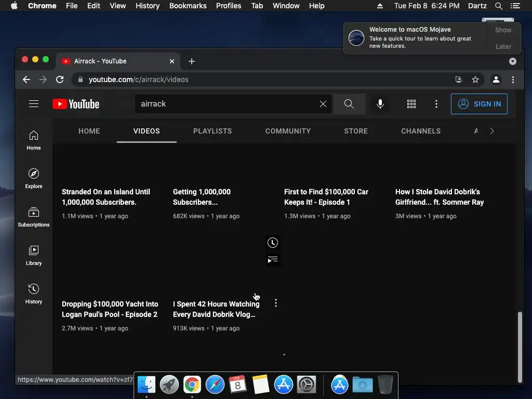
Task: Open 'First to Find $100,000 Car' video
Action: pyautogui.click(x=326, y=197)
